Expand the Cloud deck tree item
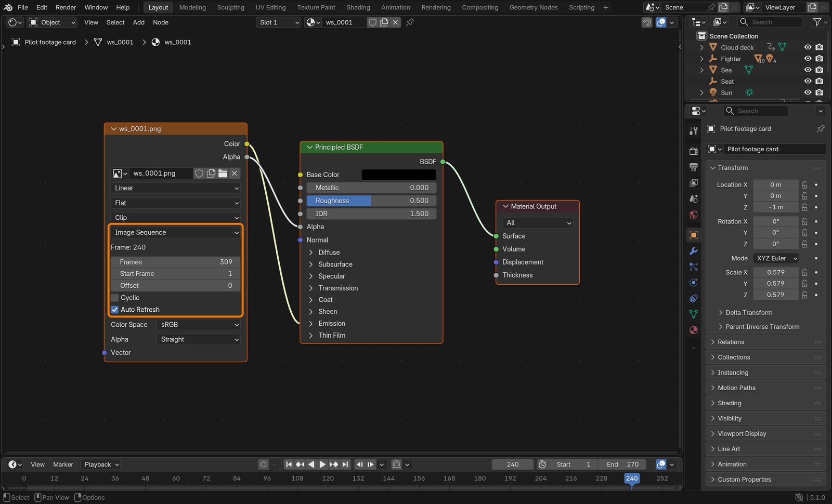The height and width of the screenshot is (504, 832). point(701,47)
